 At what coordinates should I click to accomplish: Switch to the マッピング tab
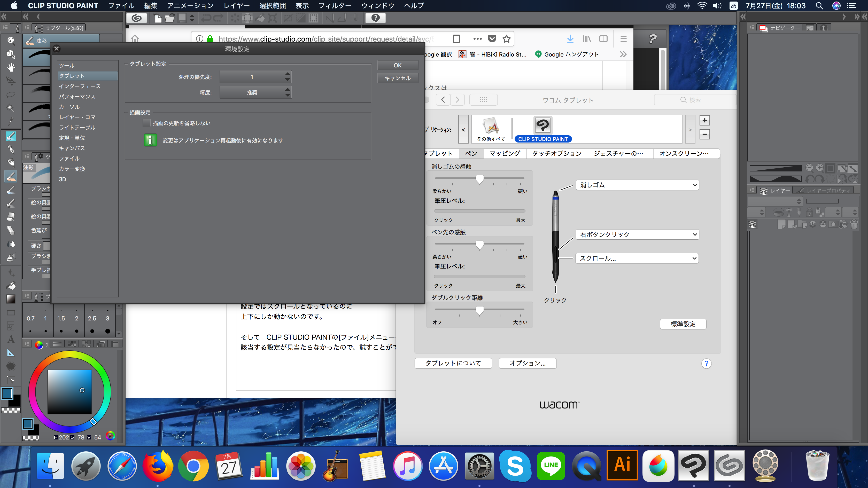pyautogui.click(x=505, y=154)
